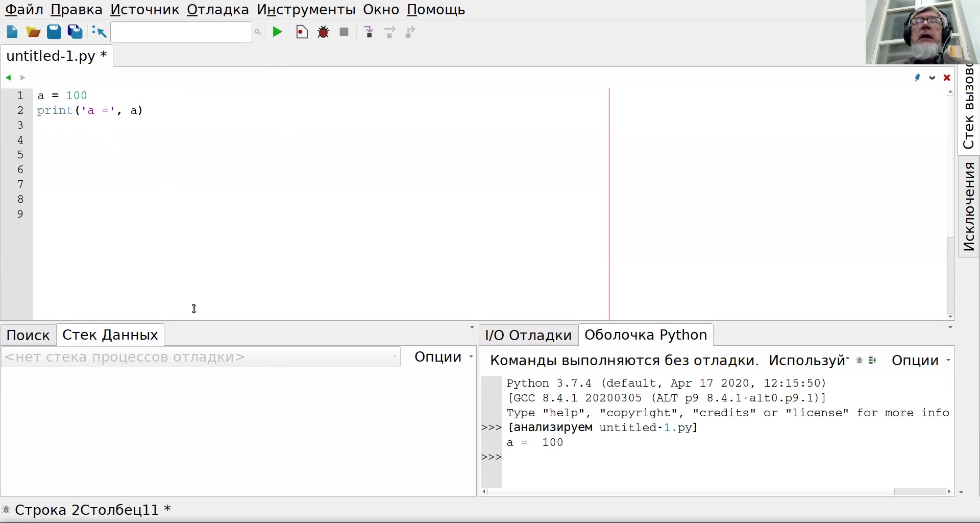Select the untitled-1.py editor tab
Viewport: 980px width, 523px height.
57,56
